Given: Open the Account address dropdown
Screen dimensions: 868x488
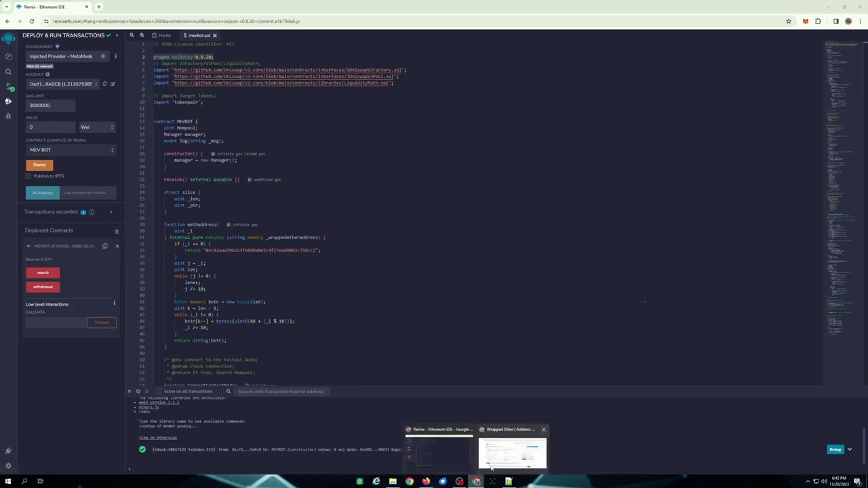Looking at the screenshot, I should [x=62, y=84].
